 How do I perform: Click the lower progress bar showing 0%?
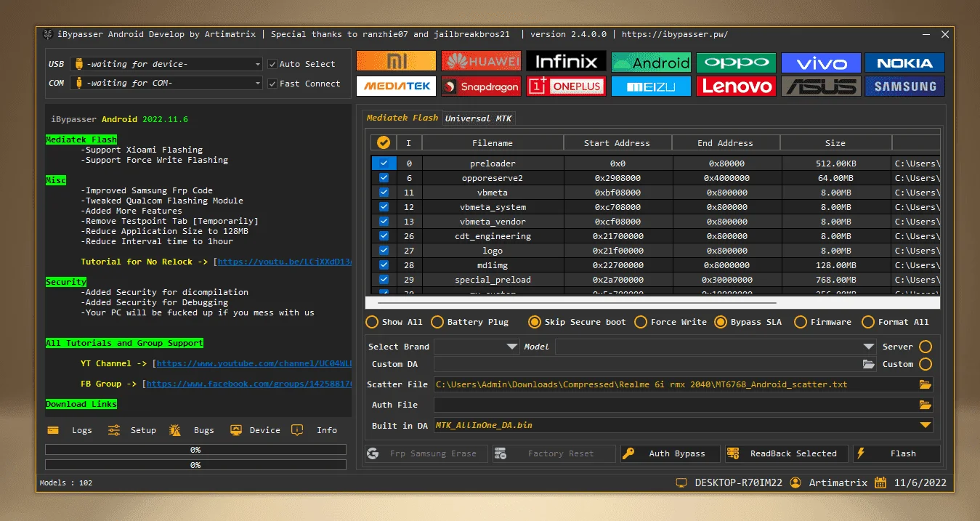[x=195, y=465]
